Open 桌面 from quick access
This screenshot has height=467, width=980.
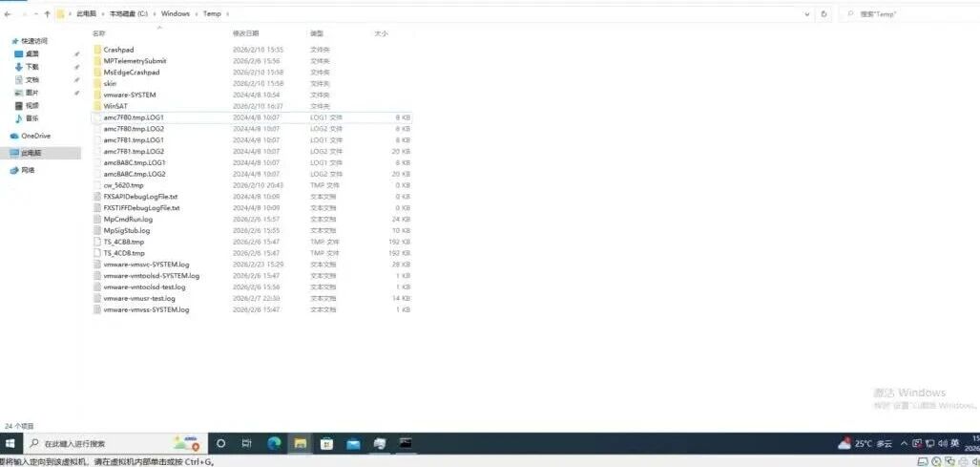tap(32, 53)
